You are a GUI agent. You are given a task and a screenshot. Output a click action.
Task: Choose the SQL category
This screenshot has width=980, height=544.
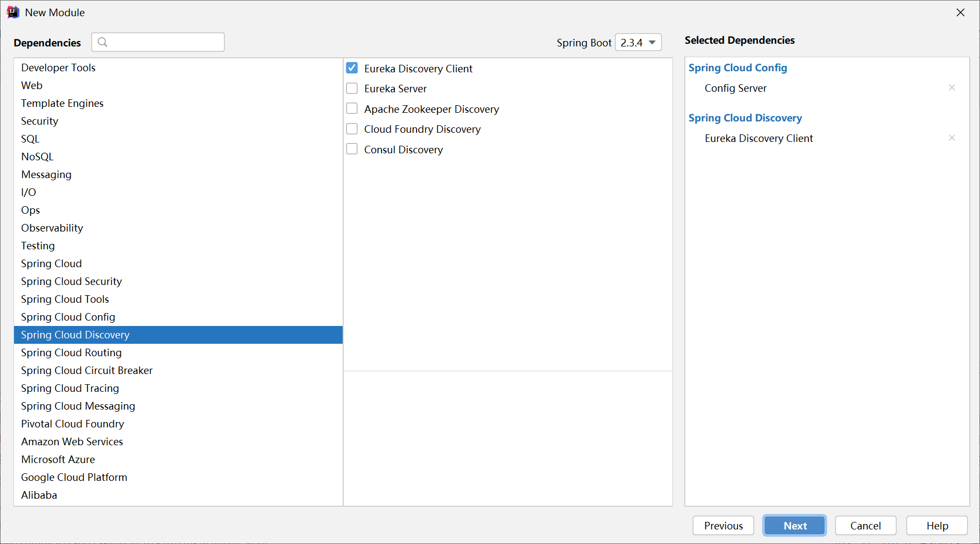pos(178,139)
